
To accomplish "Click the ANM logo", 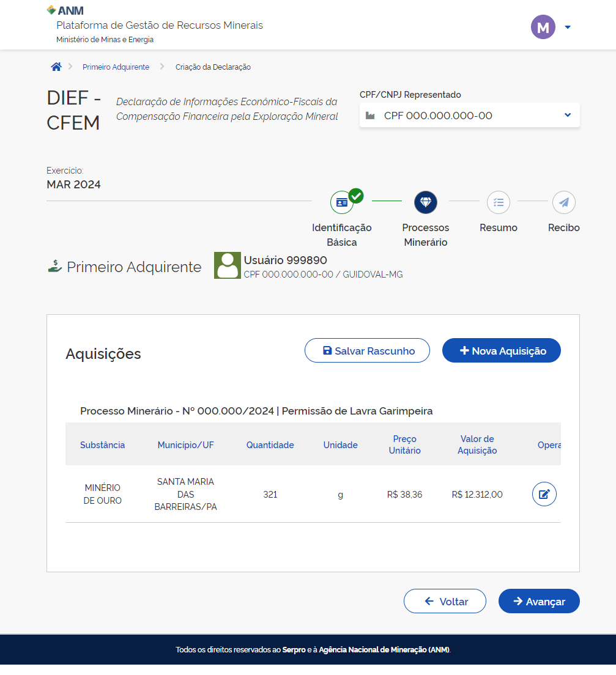I will [x=65, y=10].
